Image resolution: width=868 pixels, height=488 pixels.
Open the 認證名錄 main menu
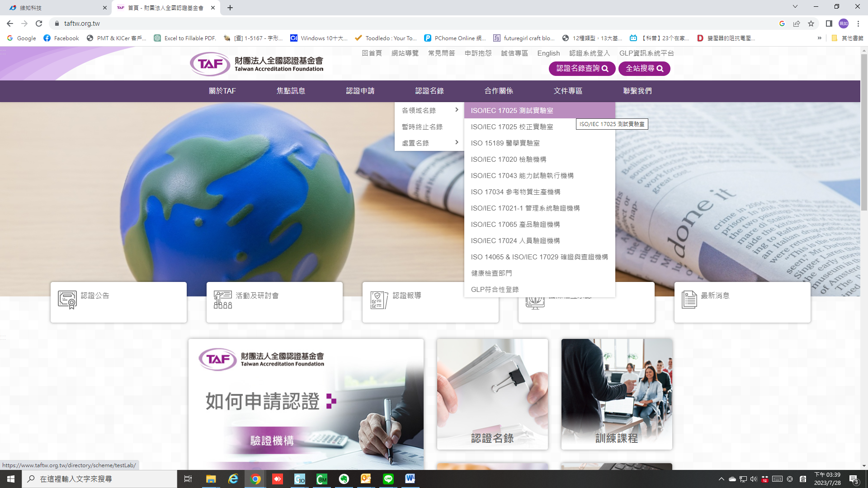click(429, 91)
